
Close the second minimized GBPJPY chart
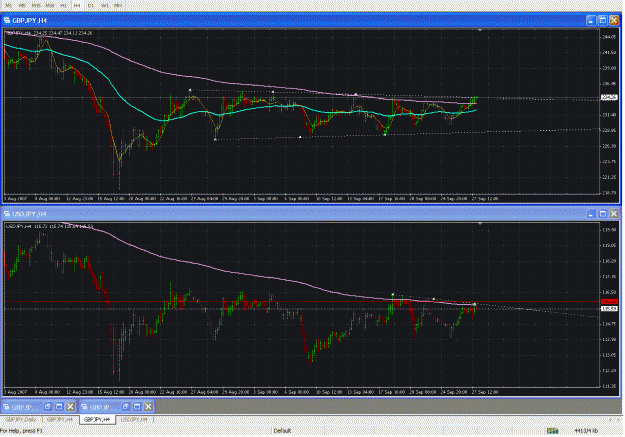[148, 407]
